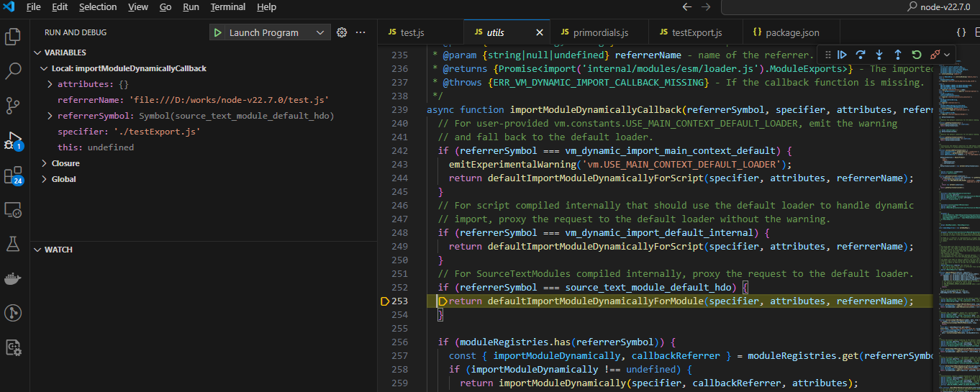This screenshot has height=392, width=980.
Task: Open the Explorer view in activity bar
Action: [13, 37]
